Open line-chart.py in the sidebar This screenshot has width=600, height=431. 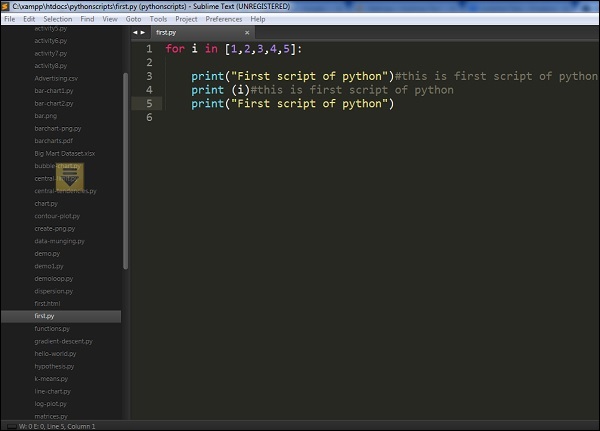coord(52,391)
